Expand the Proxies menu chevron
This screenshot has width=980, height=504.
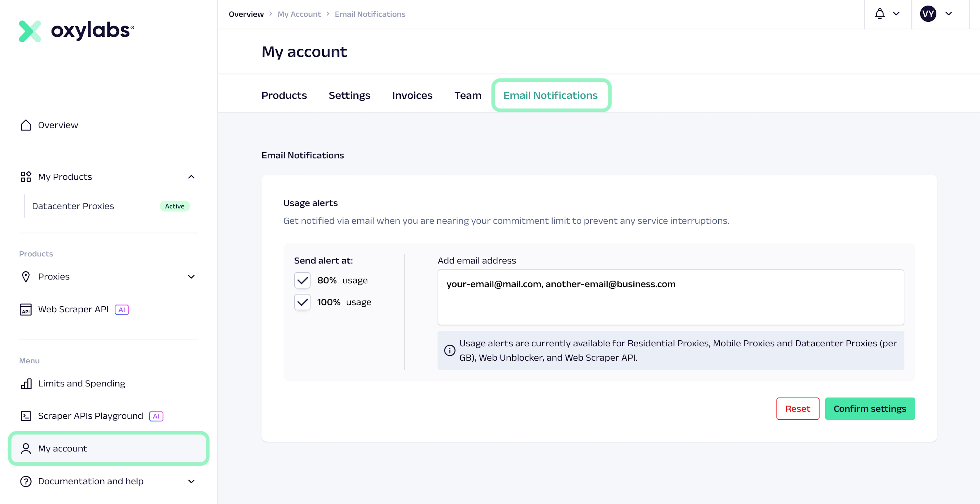click(x=191, y=277)
